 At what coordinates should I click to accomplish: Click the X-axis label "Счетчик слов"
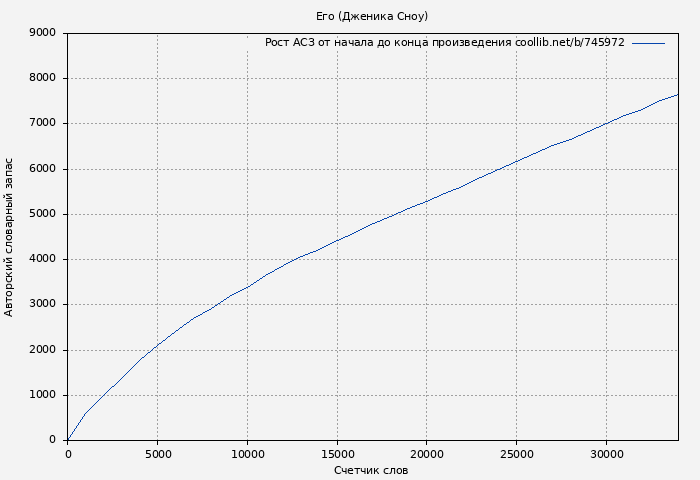371,470
